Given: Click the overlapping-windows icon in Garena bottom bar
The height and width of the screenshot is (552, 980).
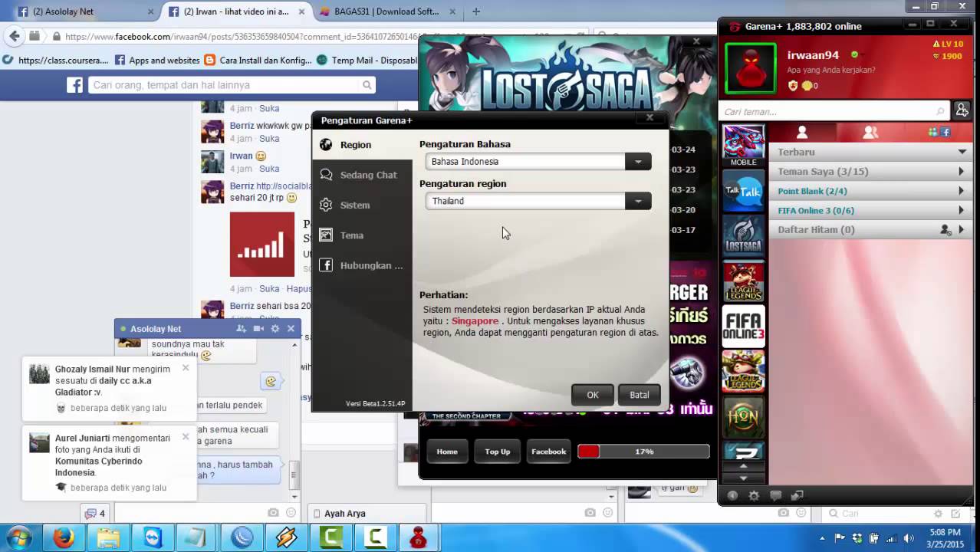Looking at the screenshot, I should (x=797, y=496).
